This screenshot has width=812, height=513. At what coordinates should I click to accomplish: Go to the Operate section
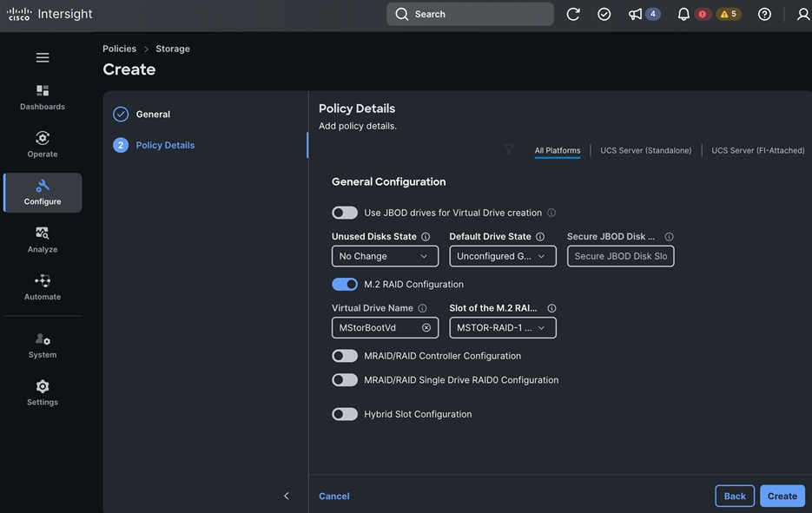[43, 144]
